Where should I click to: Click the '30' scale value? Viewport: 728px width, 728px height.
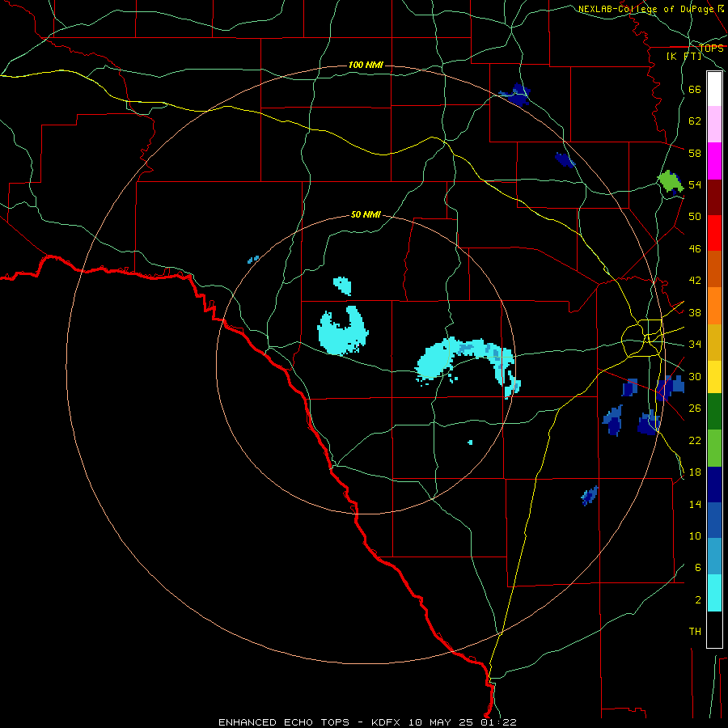point(695,376)
